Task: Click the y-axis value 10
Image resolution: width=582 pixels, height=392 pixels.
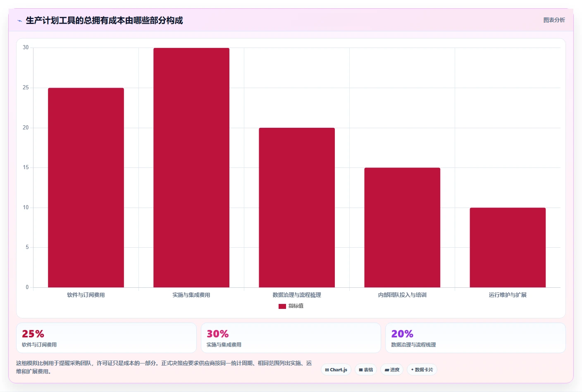Action: pyautogui.click(x=26, y=208)
